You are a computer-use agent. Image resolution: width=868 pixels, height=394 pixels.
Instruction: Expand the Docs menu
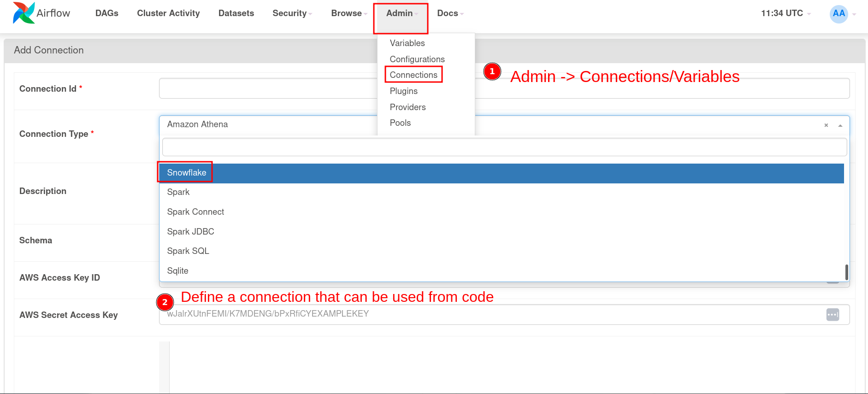450,13
